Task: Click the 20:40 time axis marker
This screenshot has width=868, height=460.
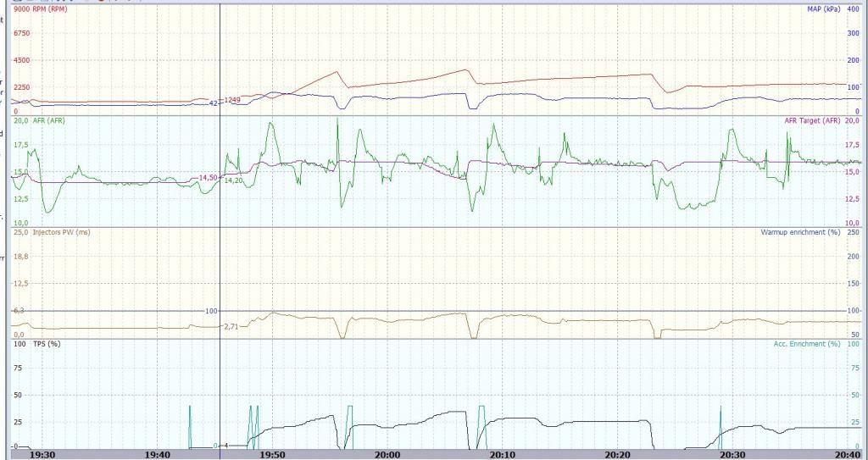Action: click(x=849, y=454)
